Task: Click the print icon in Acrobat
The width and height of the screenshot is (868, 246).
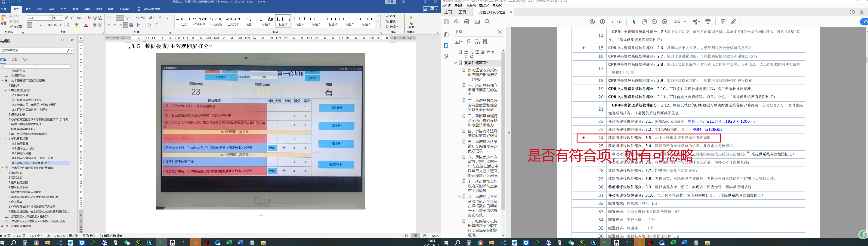Action: point(467,22)
